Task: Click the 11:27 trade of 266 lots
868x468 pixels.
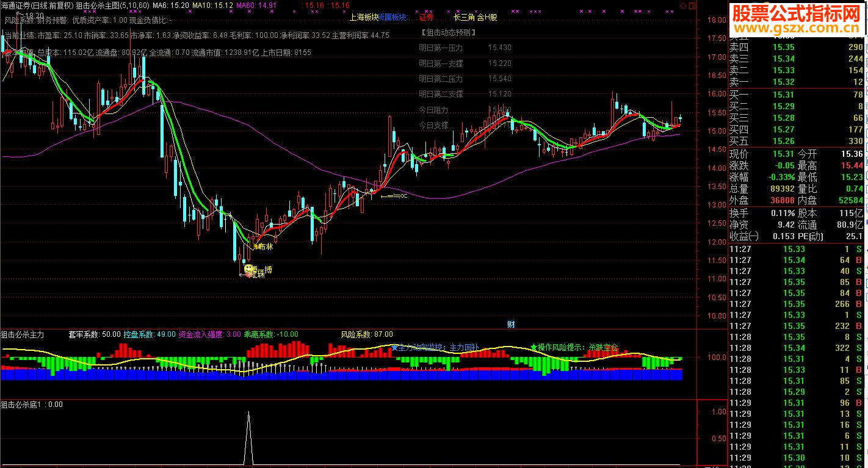Action: tap(797, 304)
